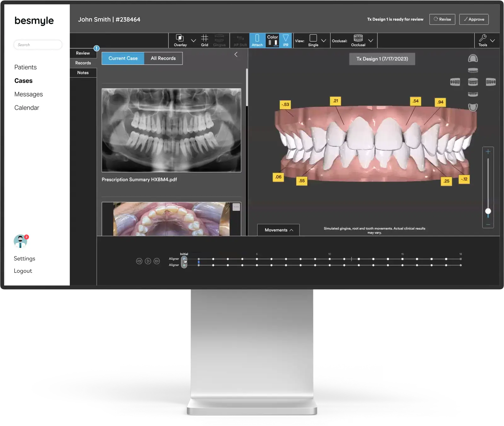Toggle the upper Aligner track switch
The width and height of the screenshot is (504, 426).
point(184,259)
